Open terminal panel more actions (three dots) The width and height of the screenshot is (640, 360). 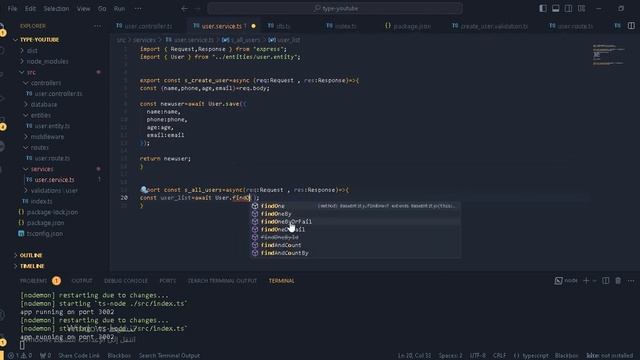coord(631,280)
